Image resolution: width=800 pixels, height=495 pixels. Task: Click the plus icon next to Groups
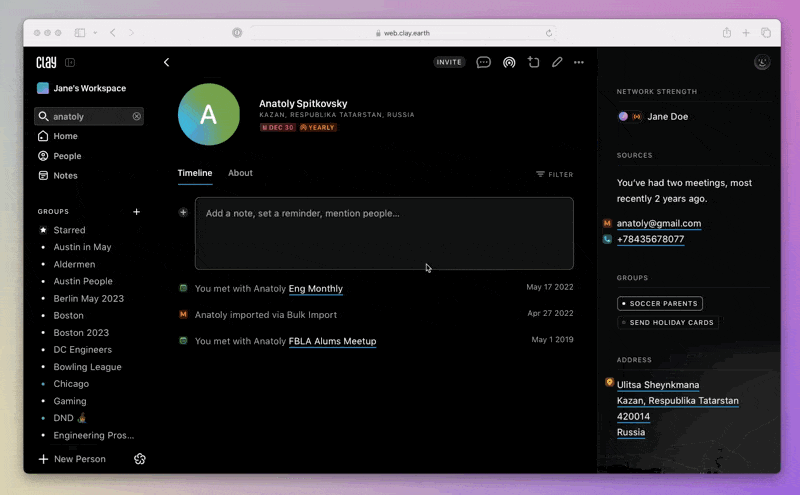point(137,212)
